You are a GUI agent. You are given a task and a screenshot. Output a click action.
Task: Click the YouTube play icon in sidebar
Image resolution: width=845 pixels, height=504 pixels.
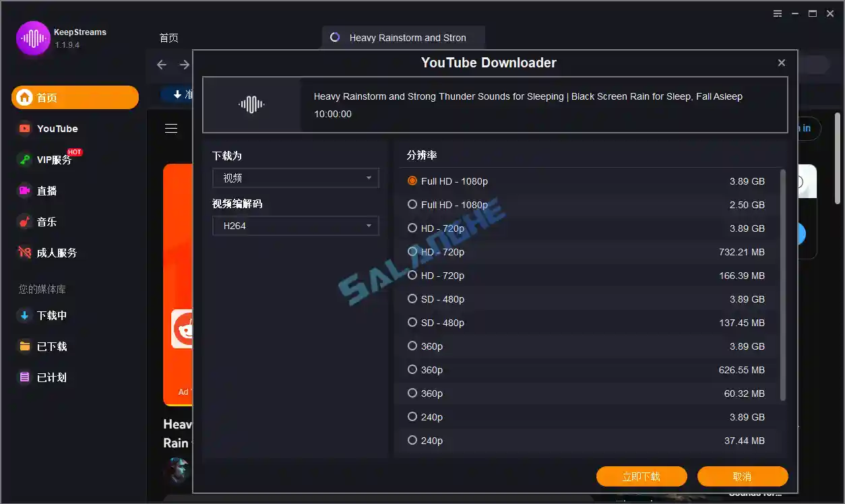pyautogui.click(x=25, y=128)
